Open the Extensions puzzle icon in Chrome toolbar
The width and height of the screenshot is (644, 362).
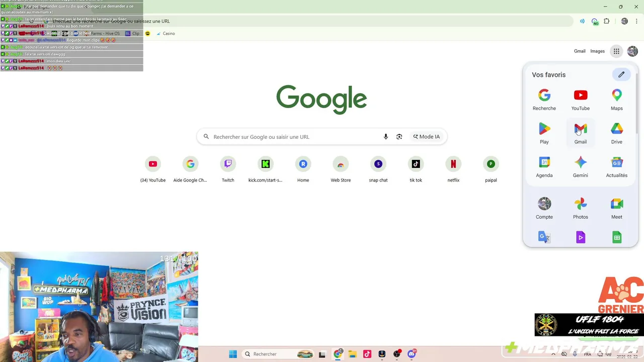[x=606, y=21]
